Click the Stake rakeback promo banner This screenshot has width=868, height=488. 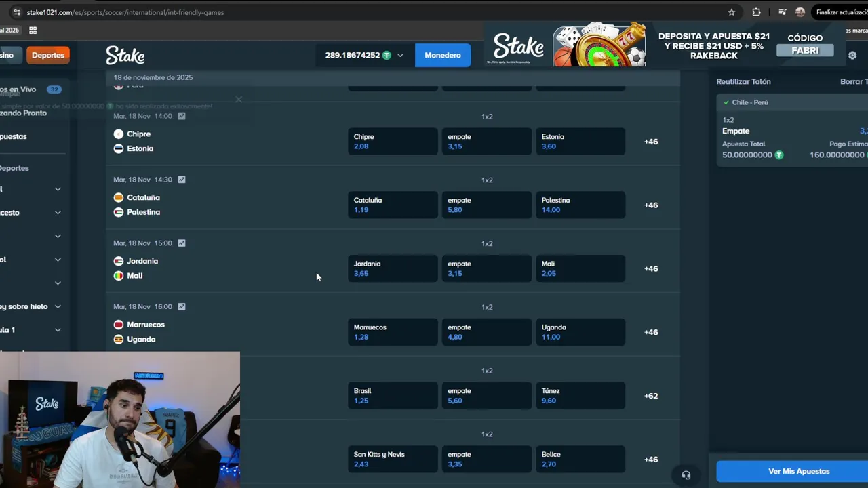pyautogui.click(x=663, y=45)
